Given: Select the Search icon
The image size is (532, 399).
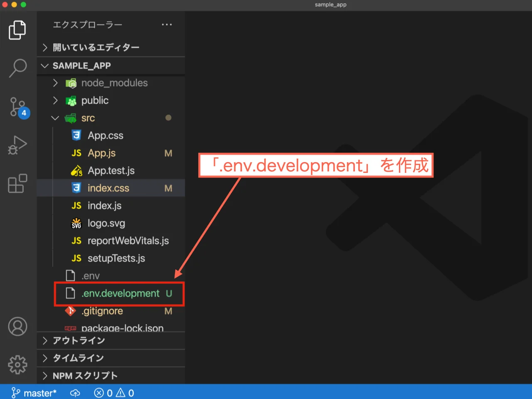Looking at the screenshot, I should click(x=17, y=67).
